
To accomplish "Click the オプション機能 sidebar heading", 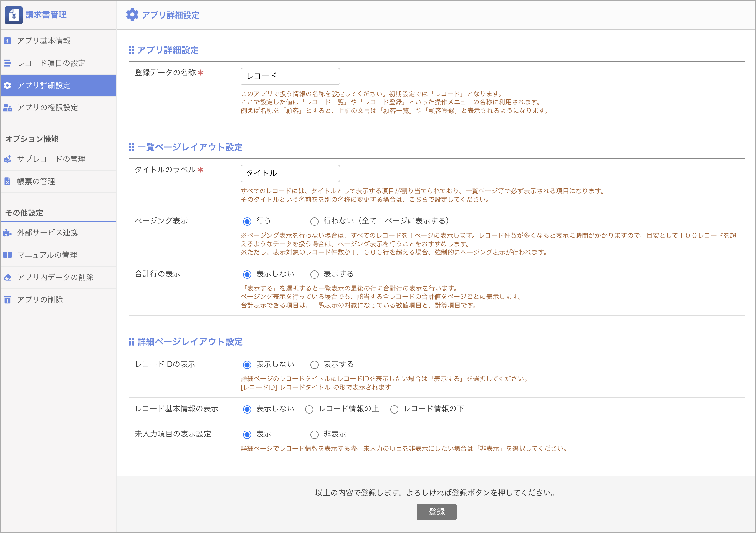I will pyautogui.click(x=32, y=139).
